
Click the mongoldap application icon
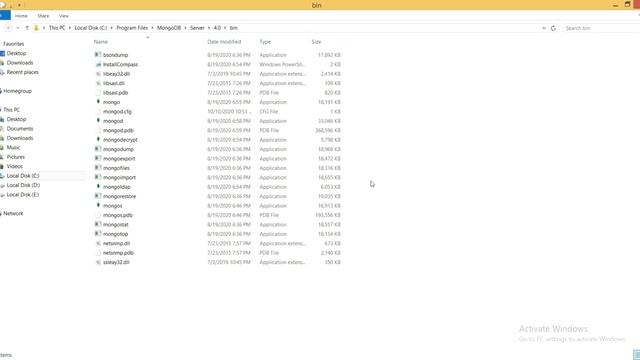coord(98,187)
